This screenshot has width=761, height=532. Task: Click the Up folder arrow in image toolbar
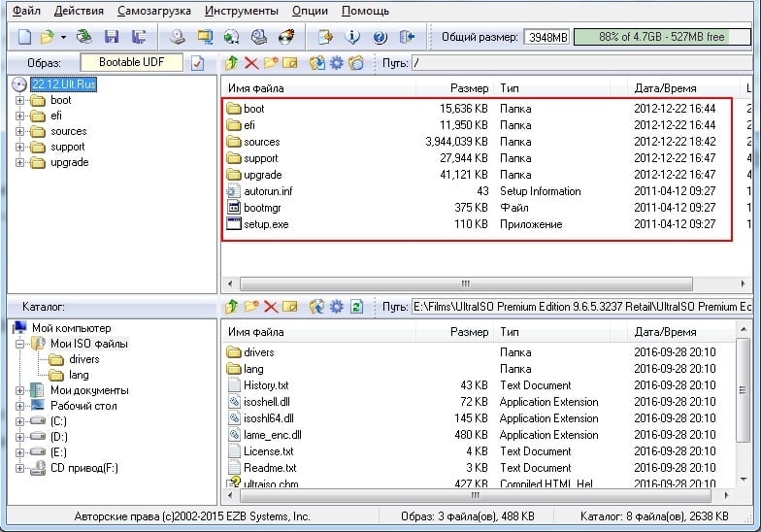(231, 63)
